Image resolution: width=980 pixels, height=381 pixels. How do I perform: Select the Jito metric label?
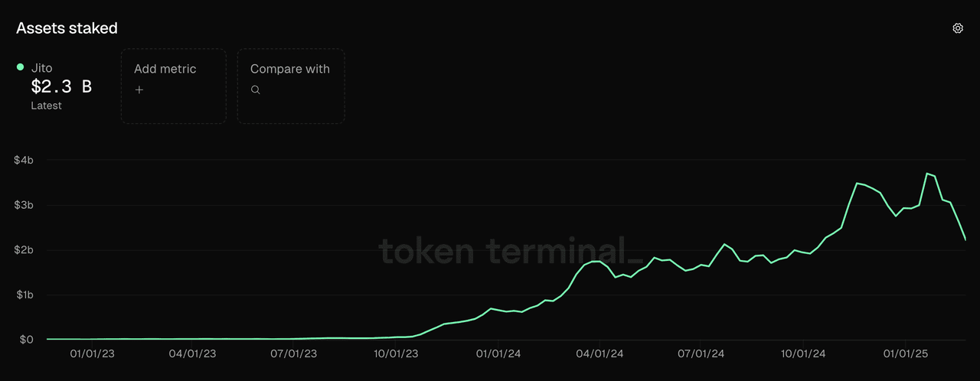pos(41,68)
